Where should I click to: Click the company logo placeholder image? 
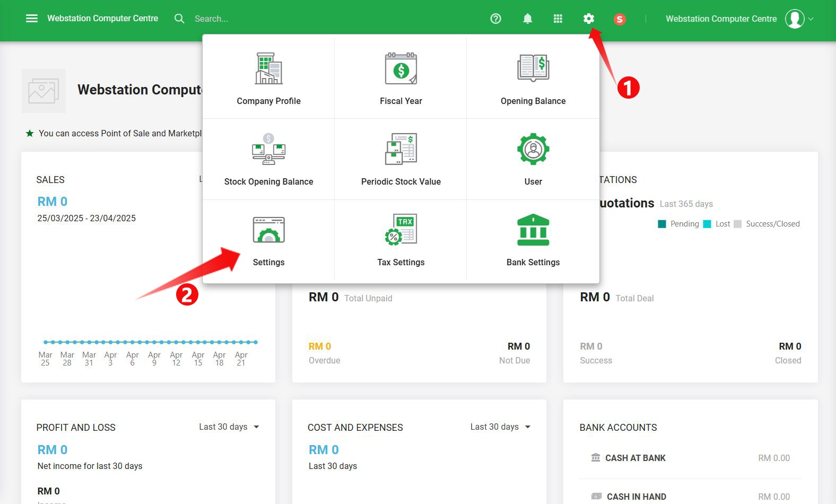coord(43,91)
